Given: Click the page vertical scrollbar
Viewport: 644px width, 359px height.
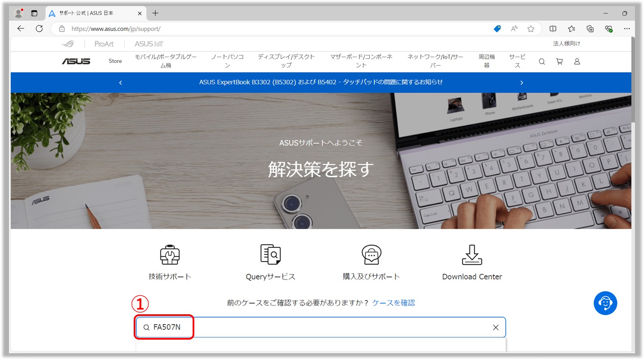Looking at the screenshot, I should click(x=633, y=80).
